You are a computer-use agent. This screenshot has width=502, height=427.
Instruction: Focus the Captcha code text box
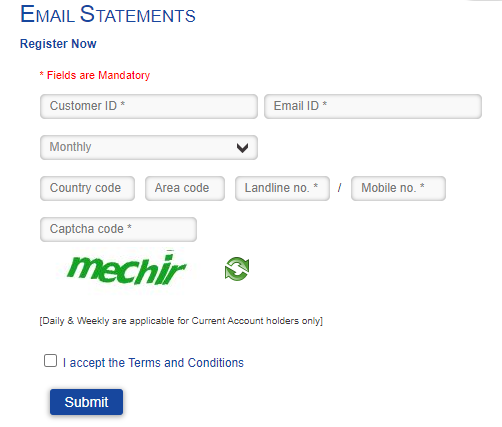tap(118, 229)
